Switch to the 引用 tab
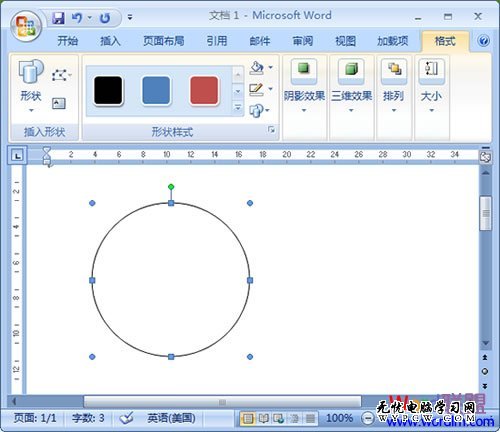This screenshot has height=432, width=500. (217, 41)
